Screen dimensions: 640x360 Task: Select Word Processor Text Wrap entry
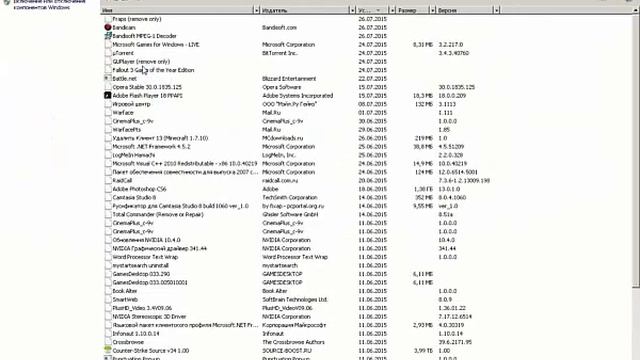coord(145,257)
